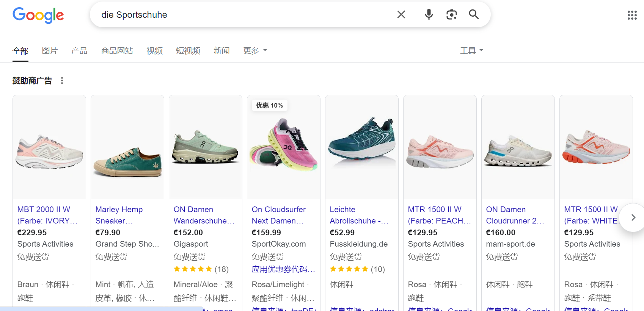The image size is (644, 311).
Task: Click the green Marley hemp sneaker image
Action: coord(127,162)
